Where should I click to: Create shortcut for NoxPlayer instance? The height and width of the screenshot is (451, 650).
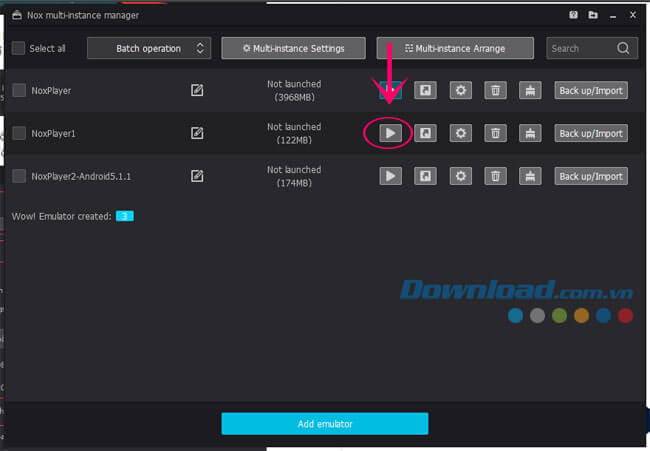(x=425, y=90)
